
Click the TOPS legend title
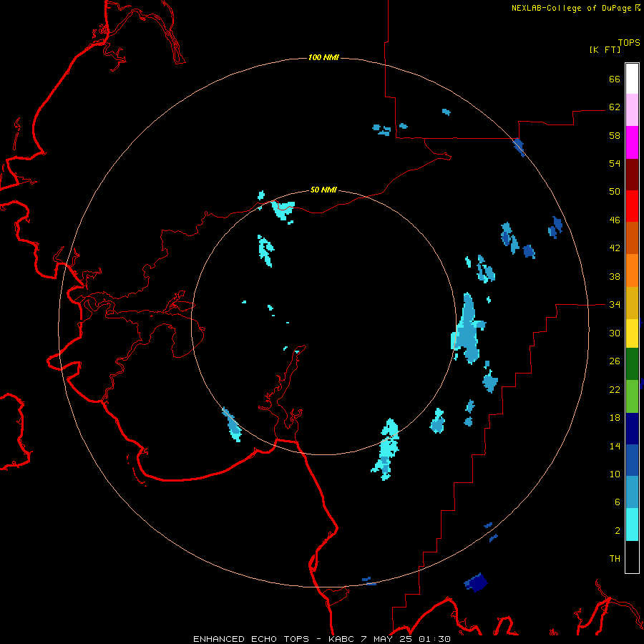629,43
